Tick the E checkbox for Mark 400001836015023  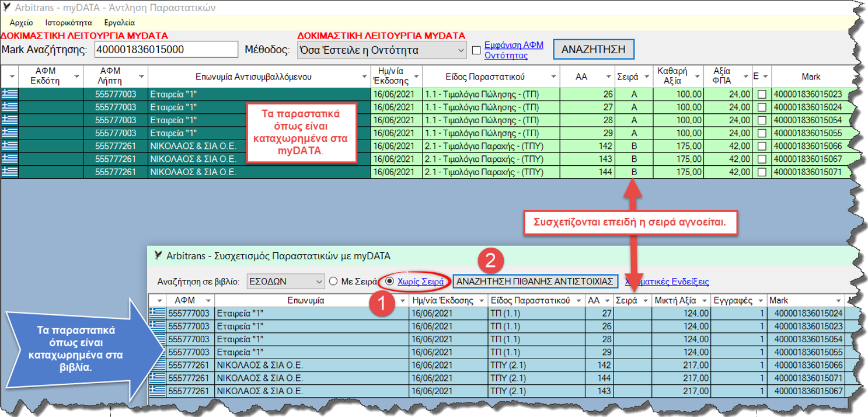click(x=762, y=94)
